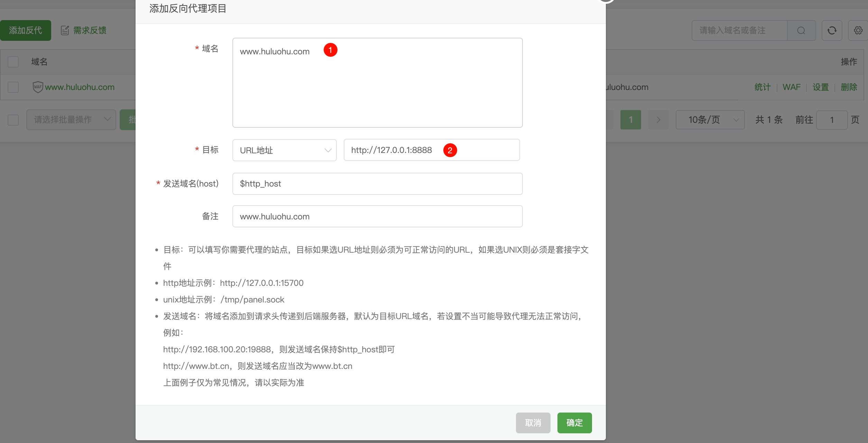Click 统计 link in the row
868x443 pixels.
click(763, 87)
